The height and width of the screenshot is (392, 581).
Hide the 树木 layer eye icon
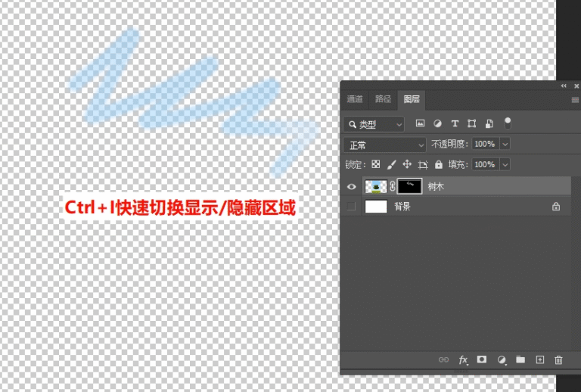tap(352, 187)
